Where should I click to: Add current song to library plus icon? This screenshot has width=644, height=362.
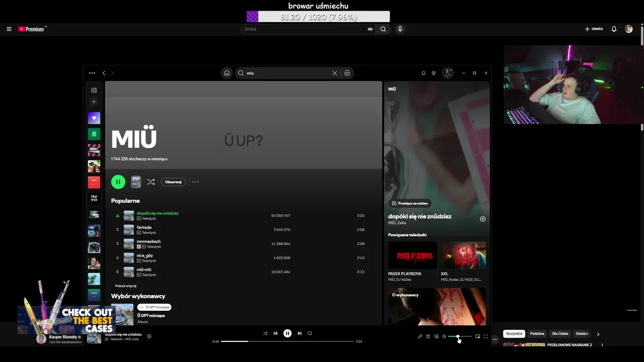click(x=482, y=219)
